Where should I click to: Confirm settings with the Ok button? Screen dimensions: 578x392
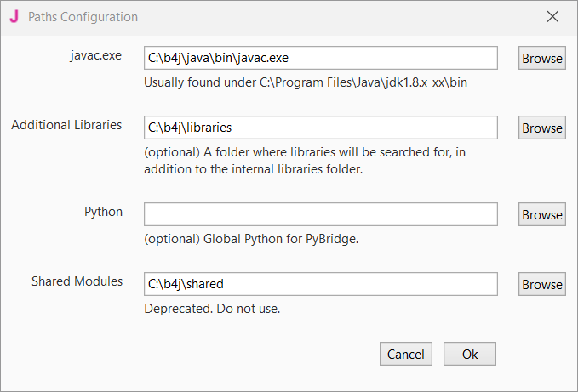coord(471,354)
